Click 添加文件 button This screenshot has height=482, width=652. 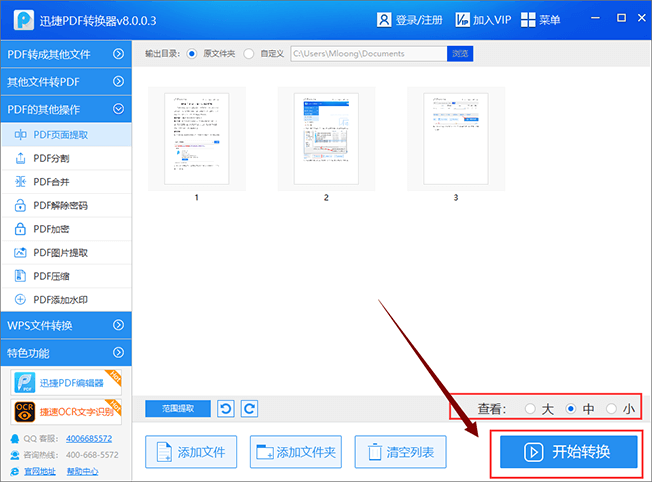click(x=191, y=452)
